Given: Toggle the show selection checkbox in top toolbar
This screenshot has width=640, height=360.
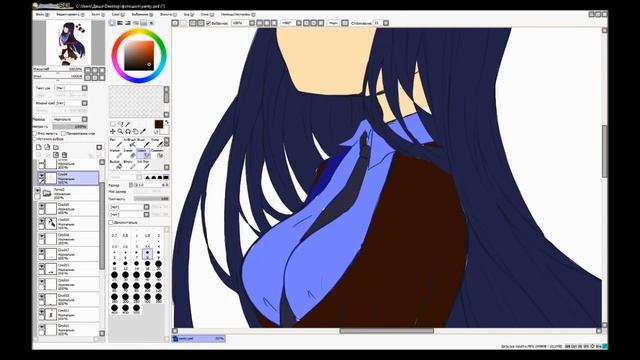Looking at the screenshot, I should pos(208,23).
